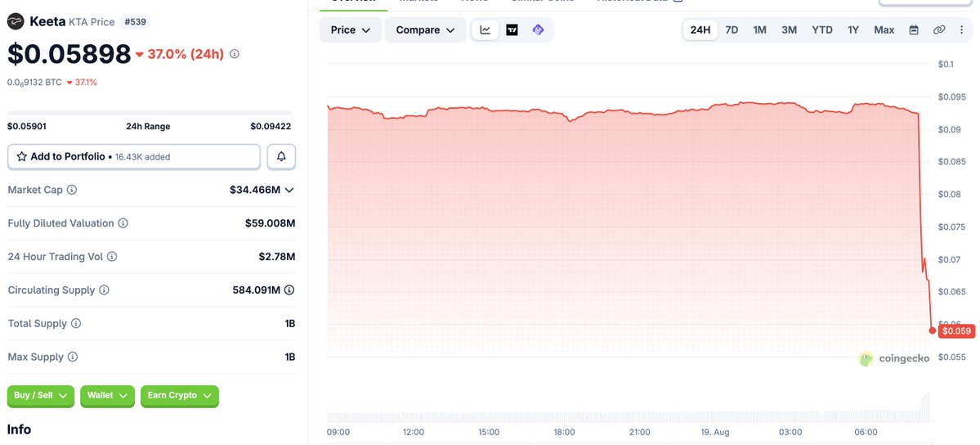
Task: Click the $0.09422 range high value
Action: pyautogui.click(x=271, y=127)
